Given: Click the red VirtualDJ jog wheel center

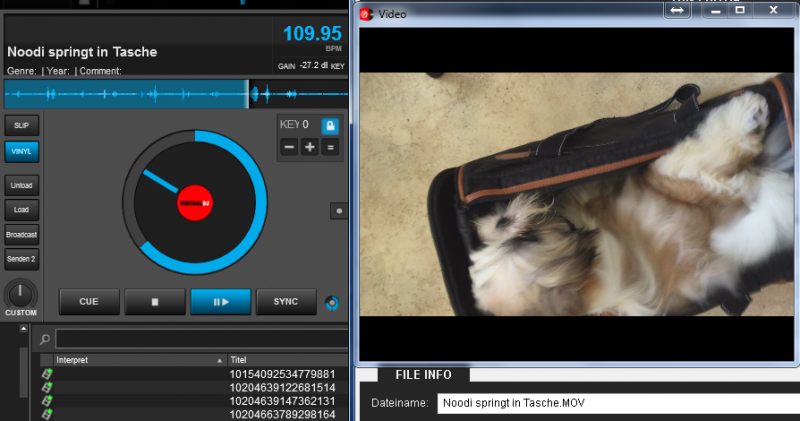Looking at the screenshot, I should [195, 203].
